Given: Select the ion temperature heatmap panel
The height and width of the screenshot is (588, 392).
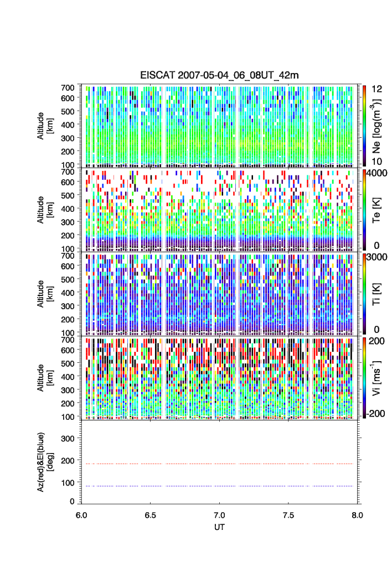Looking at the screenshot, I should pos(219,294).
